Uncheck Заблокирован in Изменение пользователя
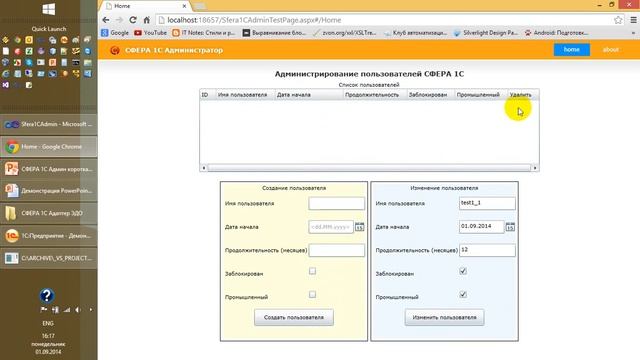This screenshot has height=360, width=640. 463,271
